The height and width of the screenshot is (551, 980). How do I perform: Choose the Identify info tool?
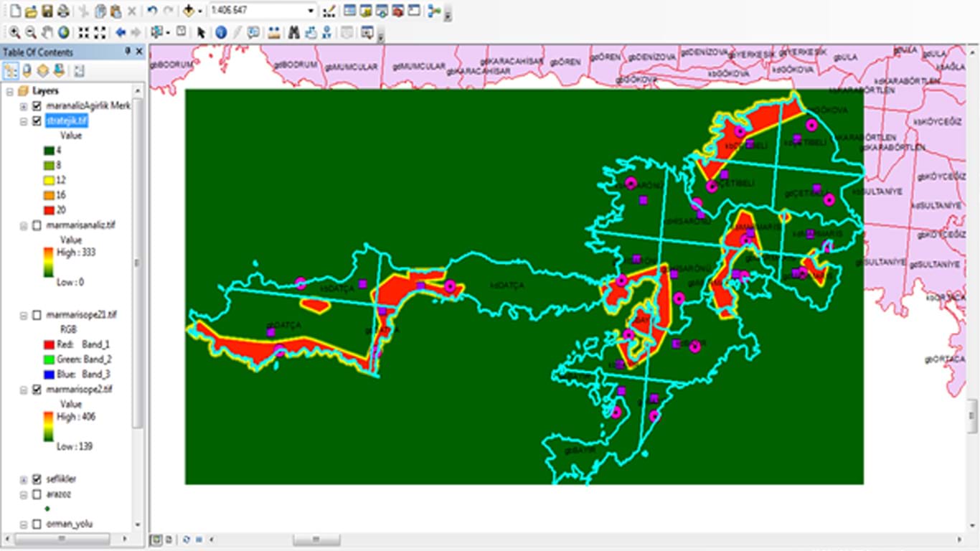pyautogui.click(x=220, y=32)
